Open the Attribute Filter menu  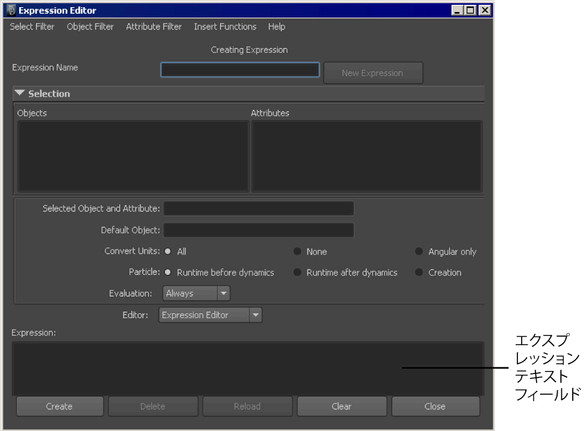pos(153,27)
